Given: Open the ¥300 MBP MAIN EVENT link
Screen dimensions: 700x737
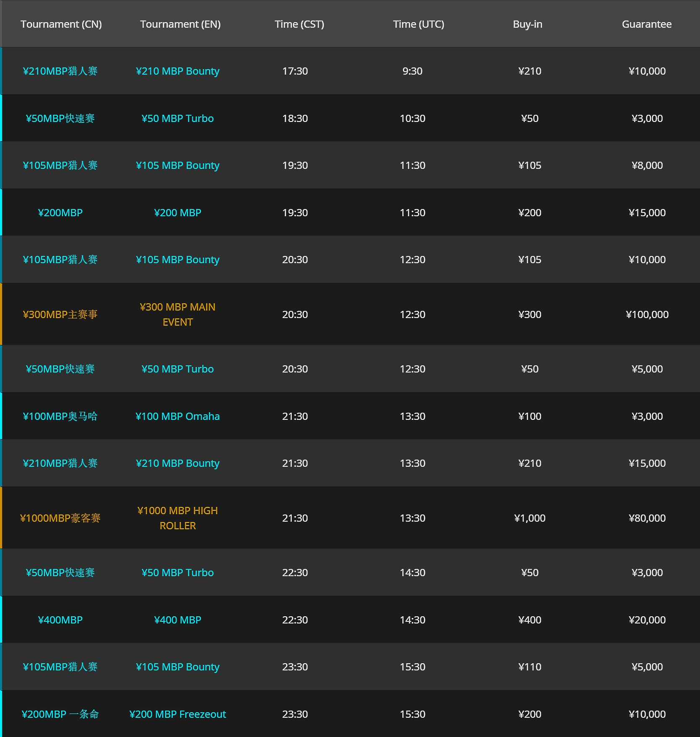Looking at the screenshot, I should click(x=178, y=314).
